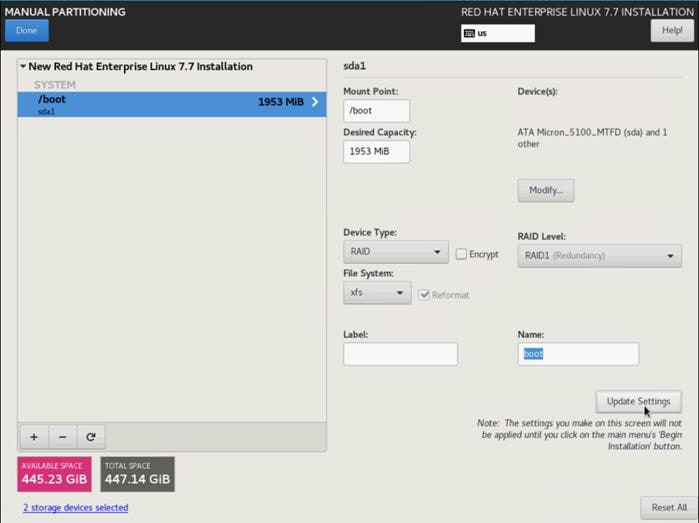
Task: Click the Available Space 445.23 GiB box
Action: [54, 474]
